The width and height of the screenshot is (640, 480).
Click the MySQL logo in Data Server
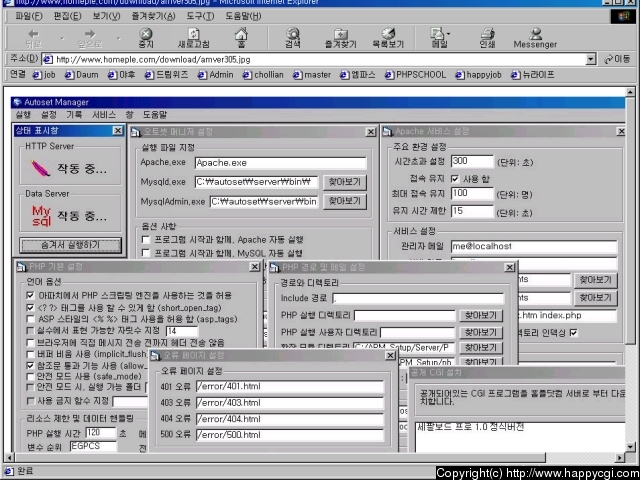tap(41, 216)
